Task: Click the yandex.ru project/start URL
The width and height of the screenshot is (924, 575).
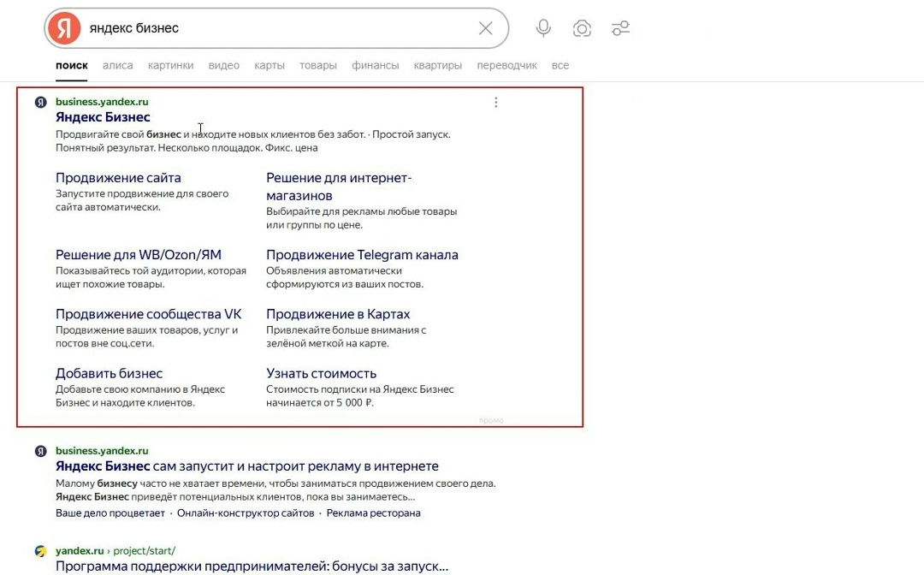Action: (115, 551)
